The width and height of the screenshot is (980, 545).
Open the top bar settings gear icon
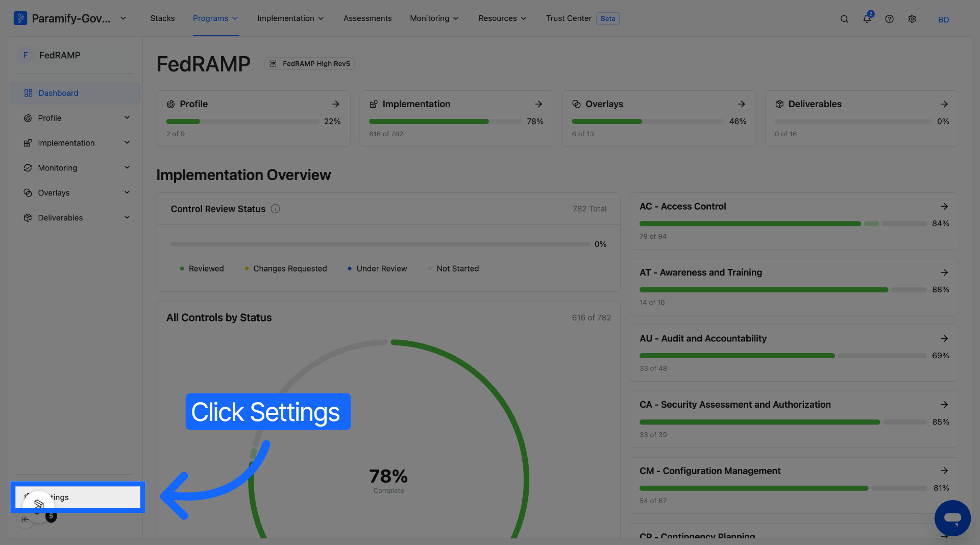click(x=912, y=19)
